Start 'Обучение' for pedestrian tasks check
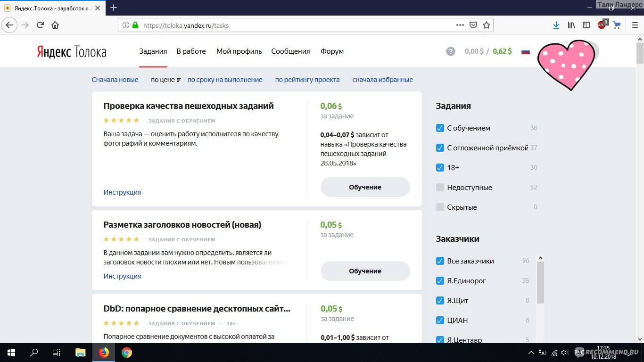 pyautogui.click(x=365, y=187)
